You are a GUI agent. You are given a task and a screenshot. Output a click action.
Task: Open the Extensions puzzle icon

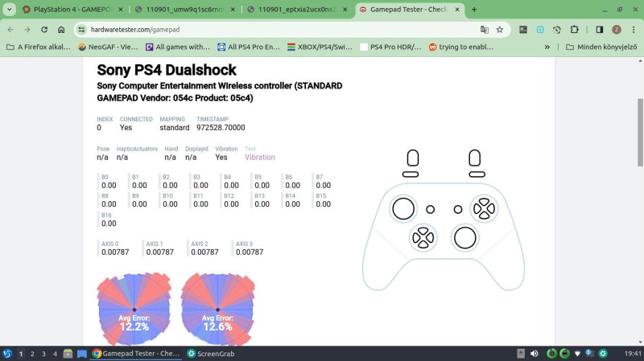(574, 30)
